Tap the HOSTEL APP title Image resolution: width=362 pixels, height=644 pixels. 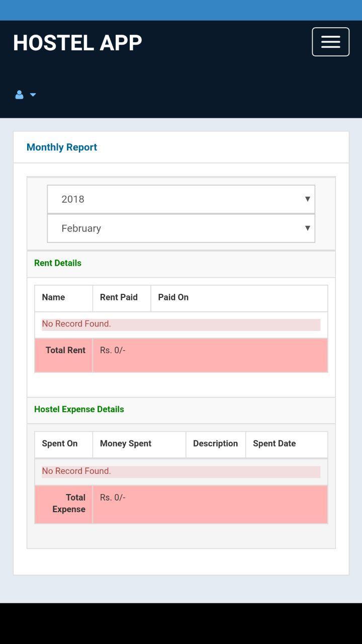(77, 43)
